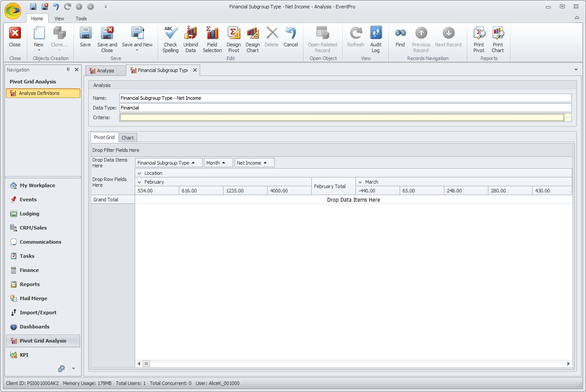Click Print Pivot report icon
586x392 pixels.
479,33
